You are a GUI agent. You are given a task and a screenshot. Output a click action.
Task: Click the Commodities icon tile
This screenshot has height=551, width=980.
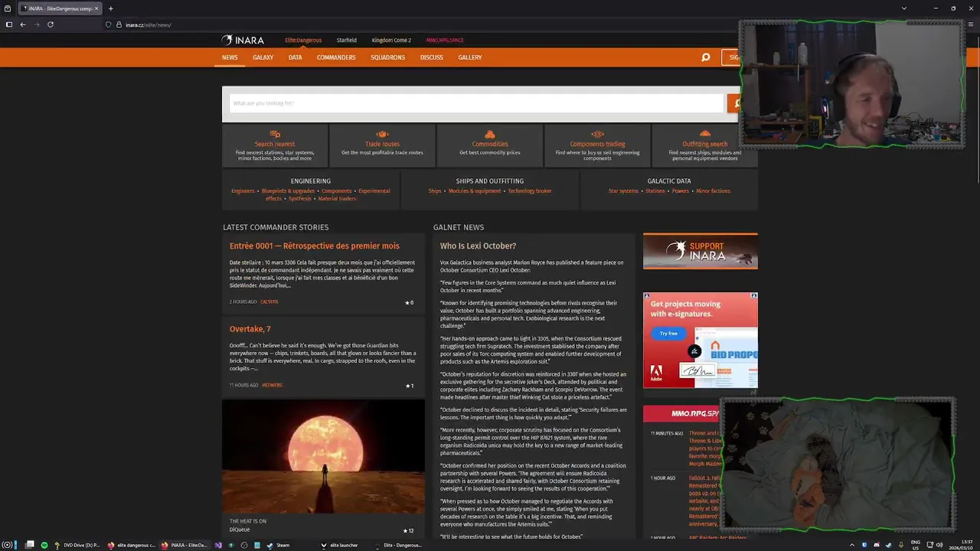[x=490, y=145]
